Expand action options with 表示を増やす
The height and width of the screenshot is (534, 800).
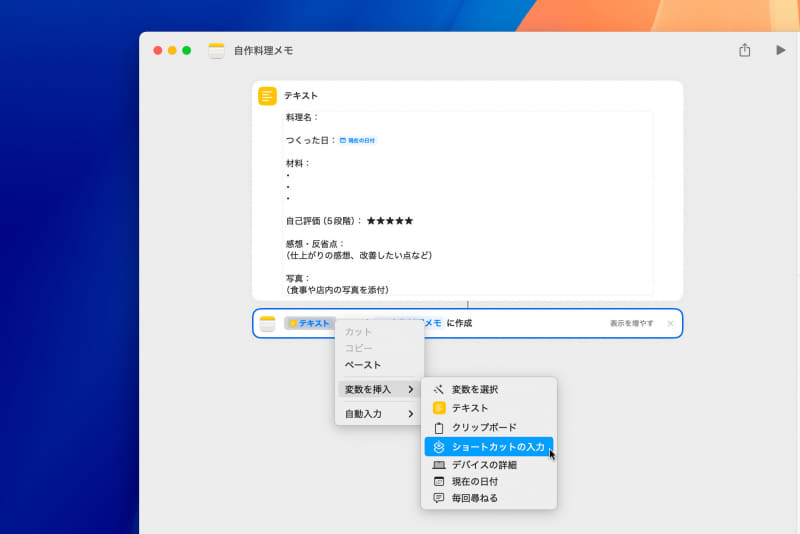(x=631, y=323)
